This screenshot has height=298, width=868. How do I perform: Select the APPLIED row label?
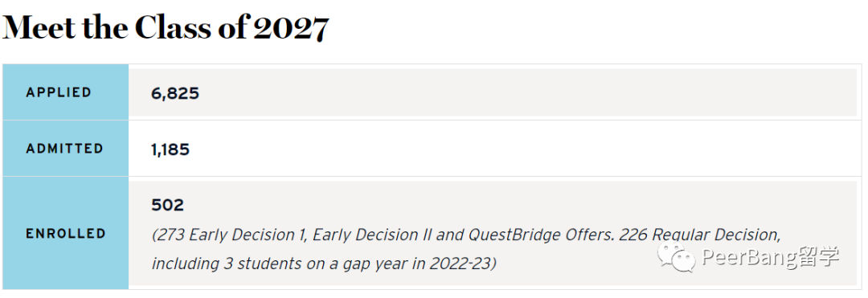(x=59, y=92)
